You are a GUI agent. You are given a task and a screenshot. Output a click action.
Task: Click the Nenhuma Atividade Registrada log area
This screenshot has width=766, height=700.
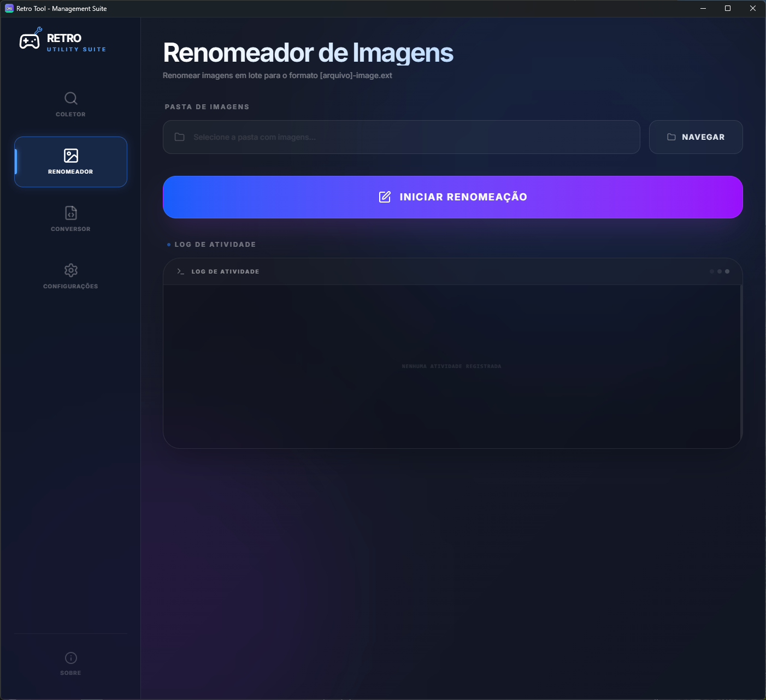pos(452,366)
